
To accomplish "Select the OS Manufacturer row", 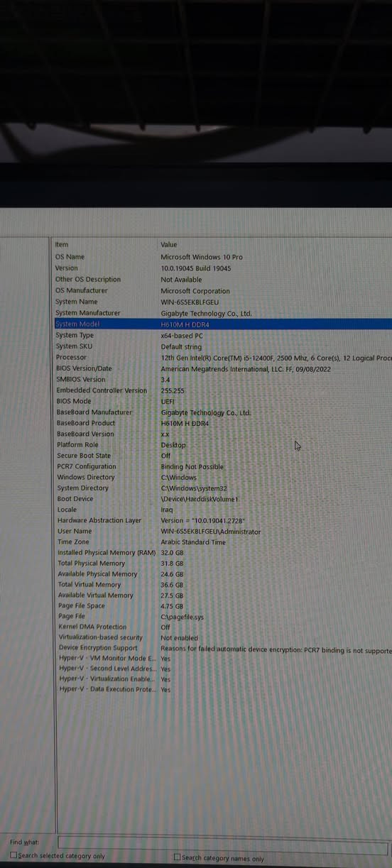I will (x=222, y=291).
